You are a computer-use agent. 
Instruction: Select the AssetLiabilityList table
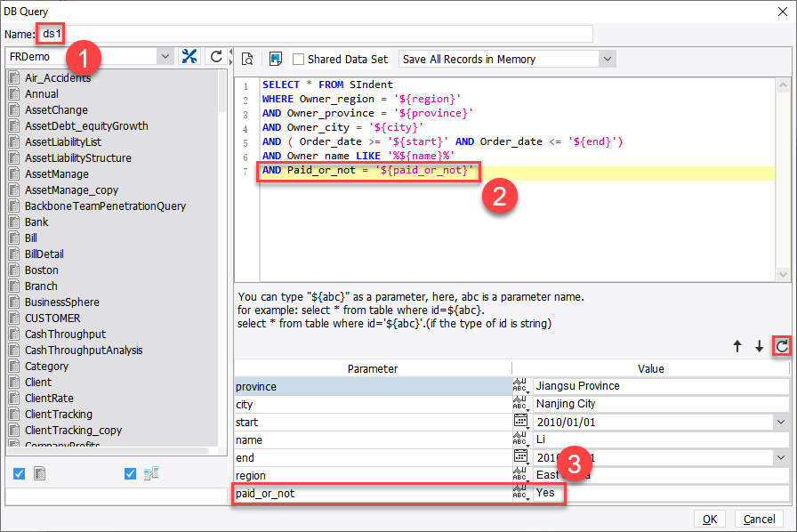click(x=63, y=142)
